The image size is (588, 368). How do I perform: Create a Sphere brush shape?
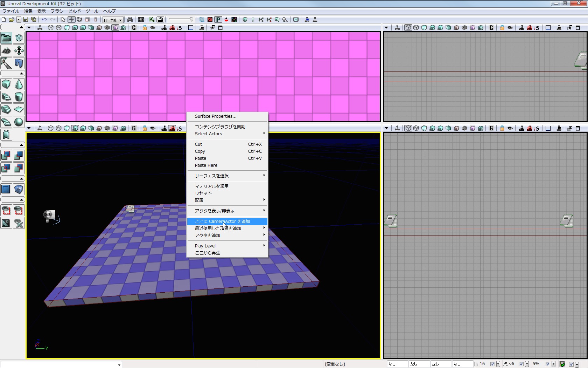point(19,122)
